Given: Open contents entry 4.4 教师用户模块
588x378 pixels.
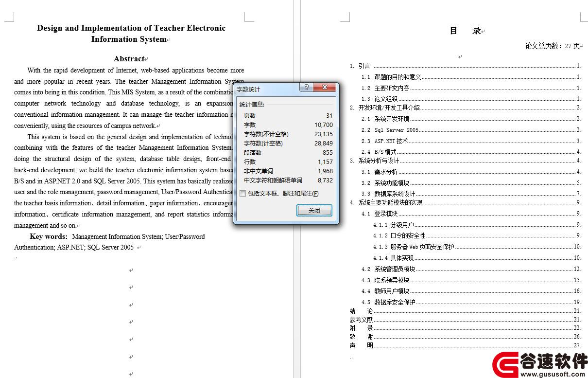Looking at the screenshot, I should [470, 291].
